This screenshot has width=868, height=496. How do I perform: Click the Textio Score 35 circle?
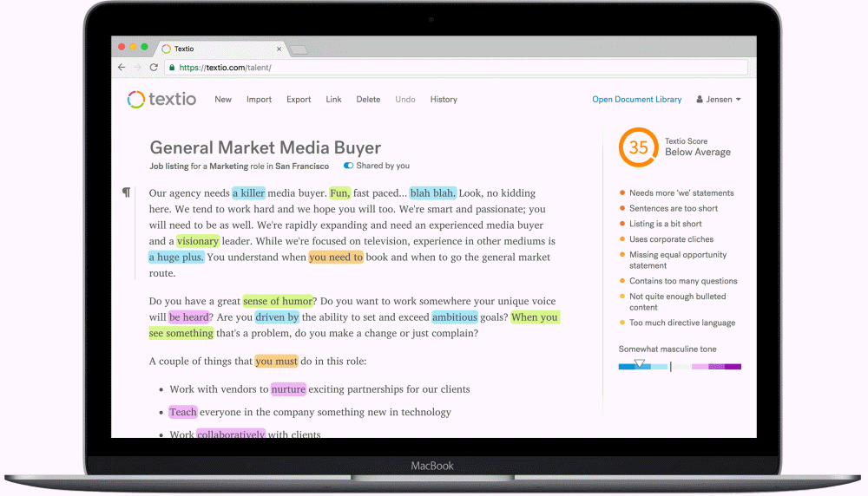(x=637, y=147)
